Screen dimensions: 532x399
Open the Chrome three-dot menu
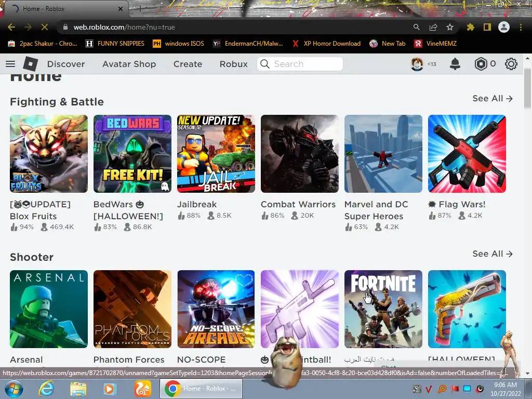tap(521, 27)
